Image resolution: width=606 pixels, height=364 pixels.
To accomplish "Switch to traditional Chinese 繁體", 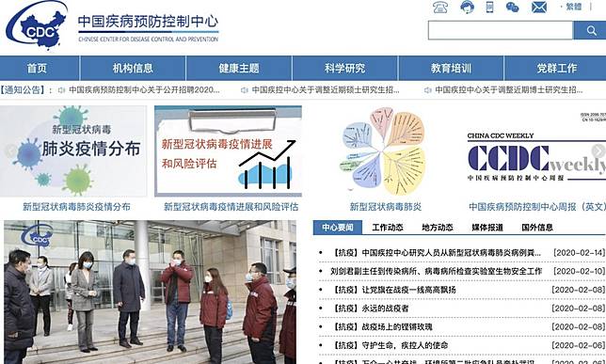I will pyautogui.click(x=574, y=7).
